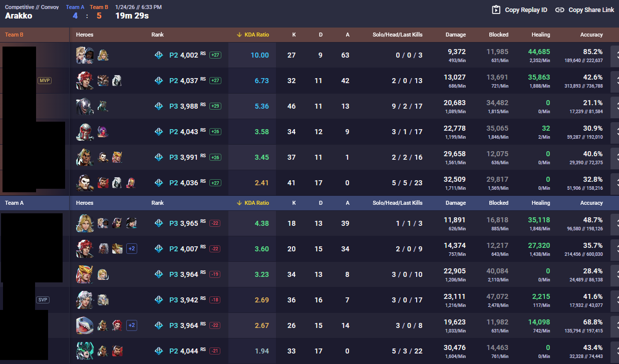The height and width of the screenshot is (364, 619).
Task: Click the main hero portrait in the 5.36 KDA row
Action: pyautogui.click(x=85, y=106)
